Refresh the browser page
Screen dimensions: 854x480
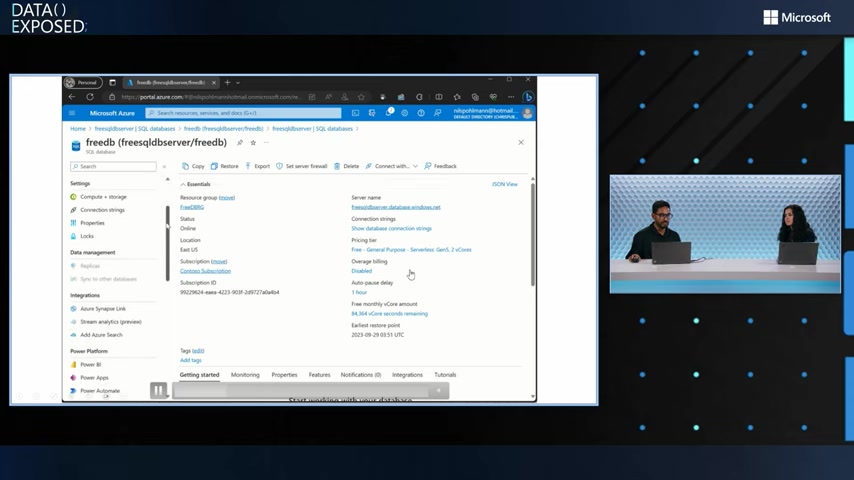point(90,97)
